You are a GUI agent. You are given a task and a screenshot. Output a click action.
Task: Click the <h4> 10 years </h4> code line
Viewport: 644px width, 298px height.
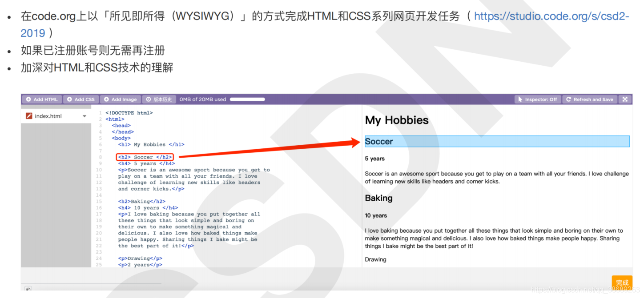[148, 207]
